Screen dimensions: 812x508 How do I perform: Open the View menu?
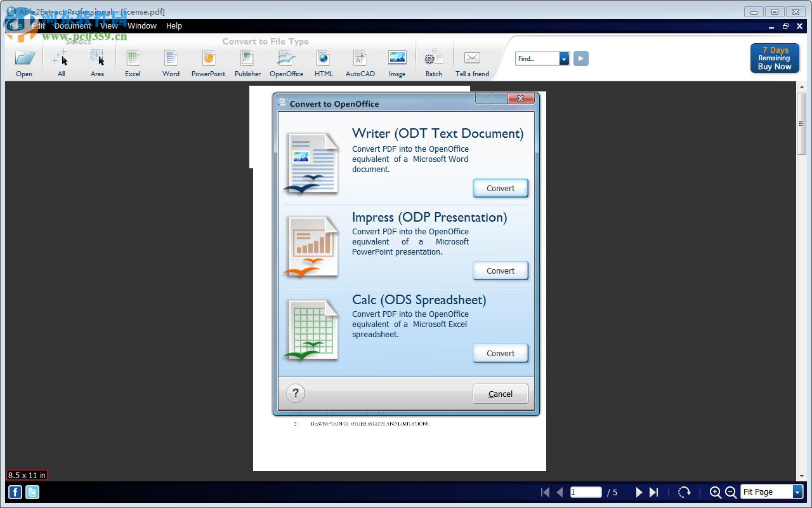coord(109,26)
